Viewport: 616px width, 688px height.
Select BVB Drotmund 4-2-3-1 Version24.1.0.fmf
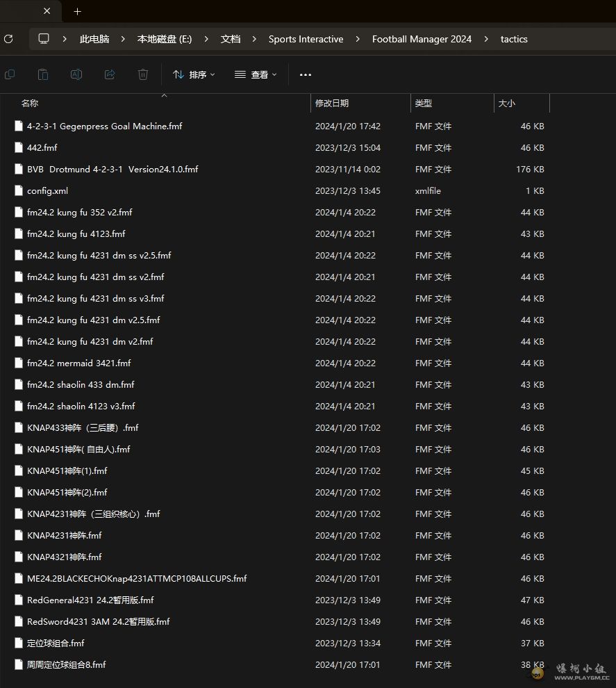pyautogui.click(x=113, y=169)
